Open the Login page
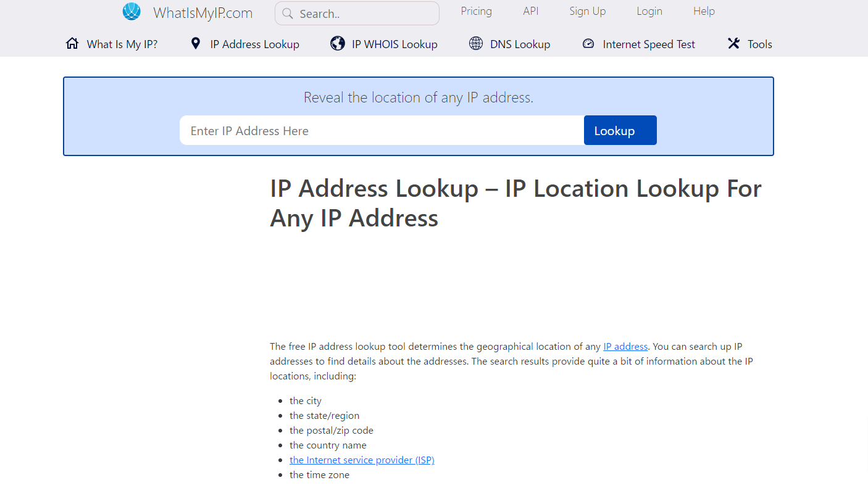Image resolution: width=868 pixels, height=488 pixels. coord(649,11)
